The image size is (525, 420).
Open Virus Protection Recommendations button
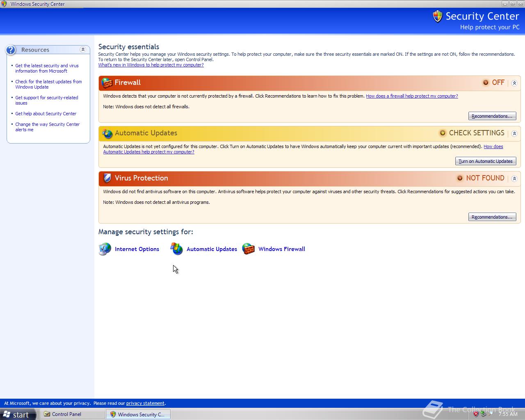(492, 217)
